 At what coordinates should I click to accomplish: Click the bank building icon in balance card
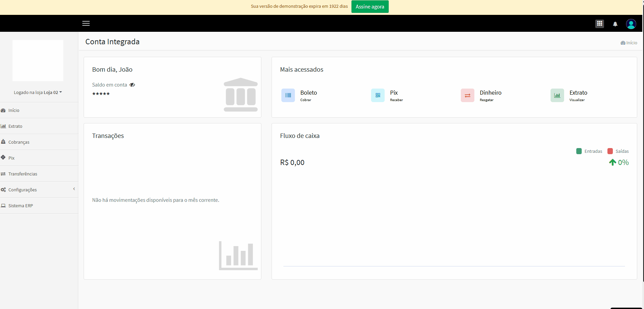pyautogui.click(x=240, y=95)
